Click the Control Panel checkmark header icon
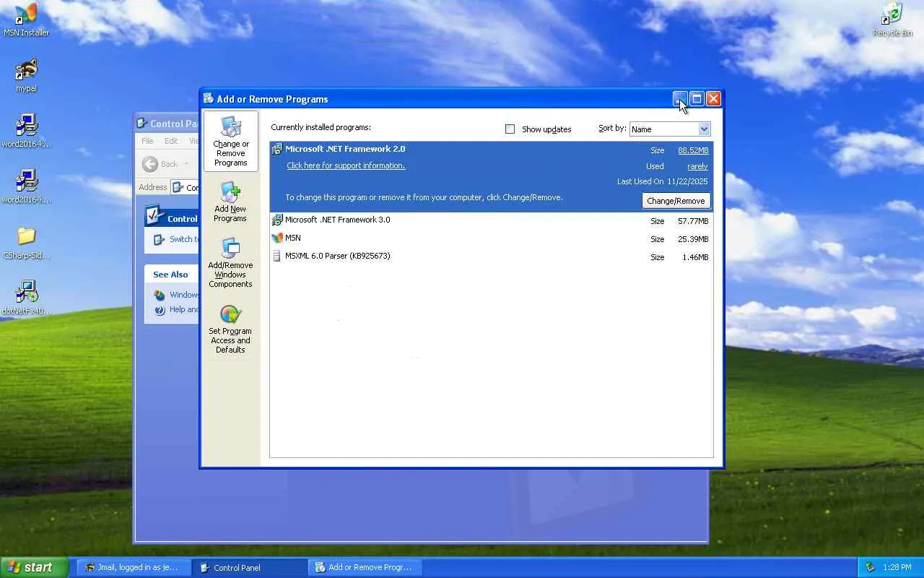The width and height of the screenshot is (924, 578). click(154, 216)
